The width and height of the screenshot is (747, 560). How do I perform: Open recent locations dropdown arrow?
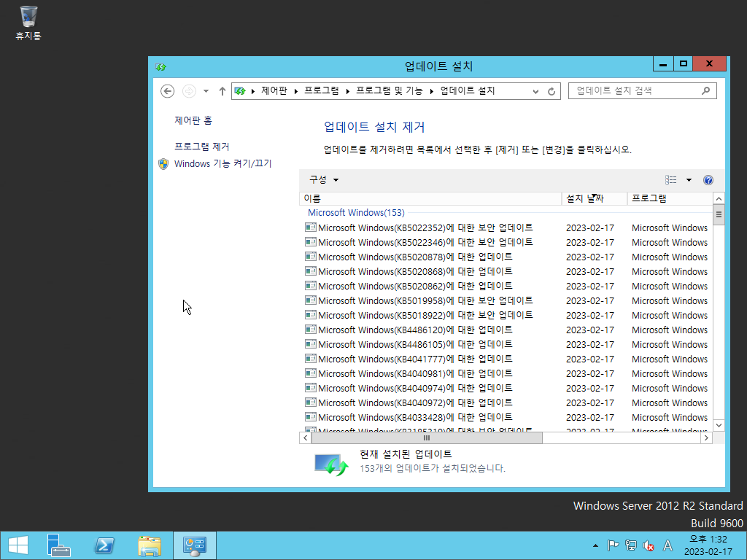(206, 91)
